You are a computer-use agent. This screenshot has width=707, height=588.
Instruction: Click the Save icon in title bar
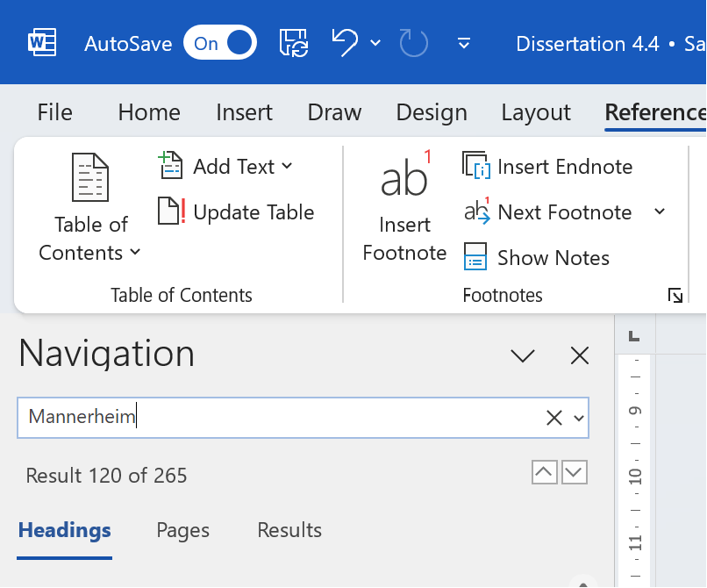[294, 43]
